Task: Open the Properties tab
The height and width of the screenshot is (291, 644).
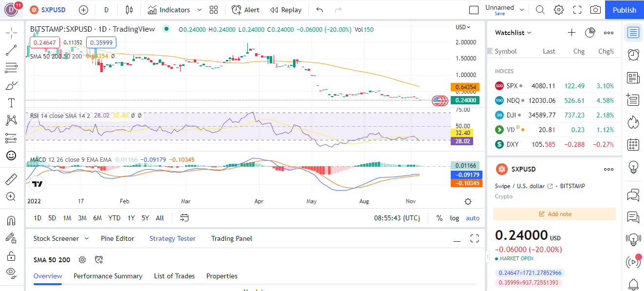Action: [222, 276]
